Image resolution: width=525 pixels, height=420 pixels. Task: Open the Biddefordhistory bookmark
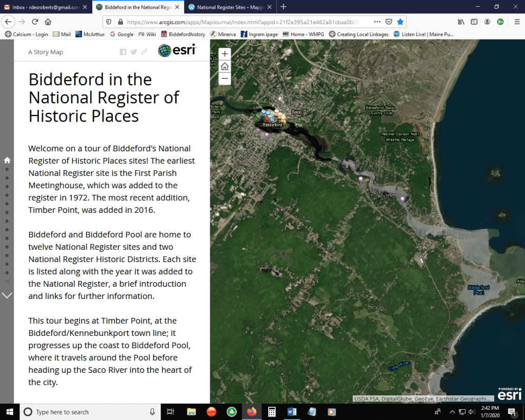tap(183, 34)
